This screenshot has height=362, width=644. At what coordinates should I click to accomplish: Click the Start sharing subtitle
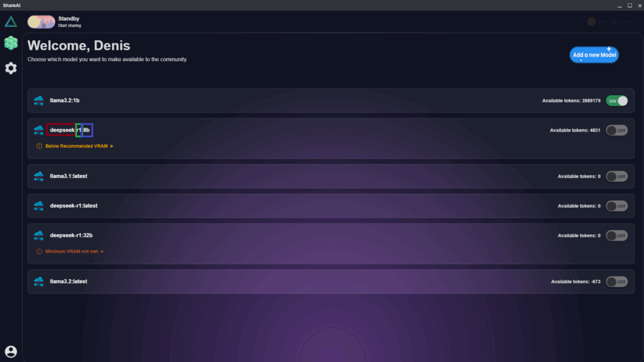[x=69, y=26]
